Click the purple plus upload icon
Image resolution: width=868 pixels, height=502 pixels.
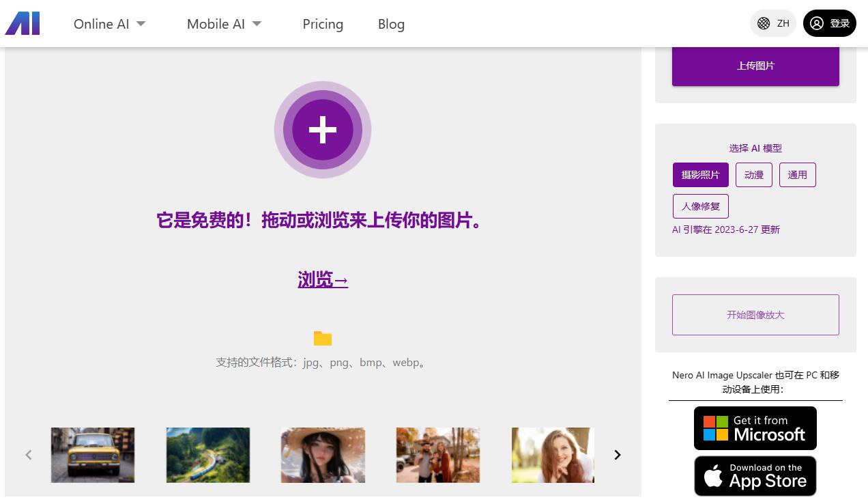(323, 130)
